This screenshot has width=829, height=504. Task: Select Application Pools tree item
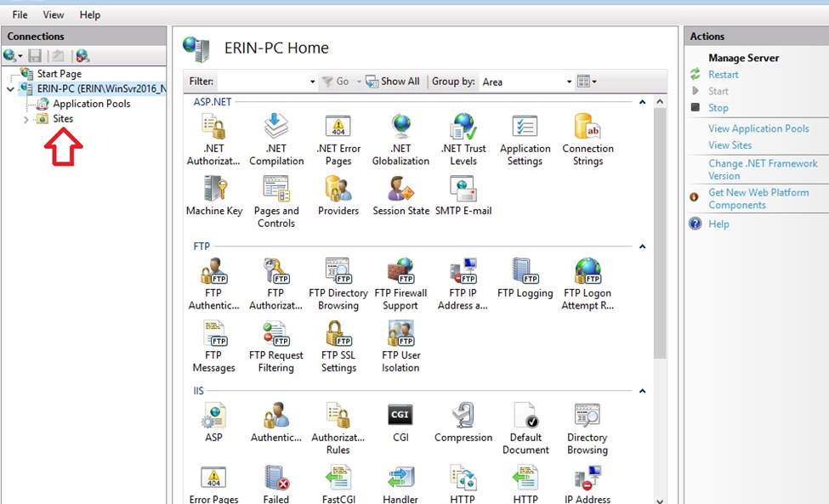pos(92,104)
